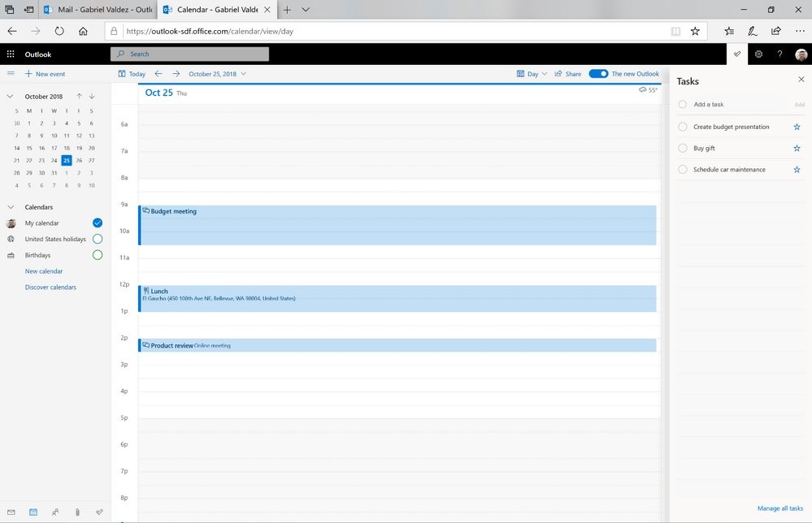812x523 pixels.
Task: Click the Search box in Outlook header
Action: click(x=189, y=54)
